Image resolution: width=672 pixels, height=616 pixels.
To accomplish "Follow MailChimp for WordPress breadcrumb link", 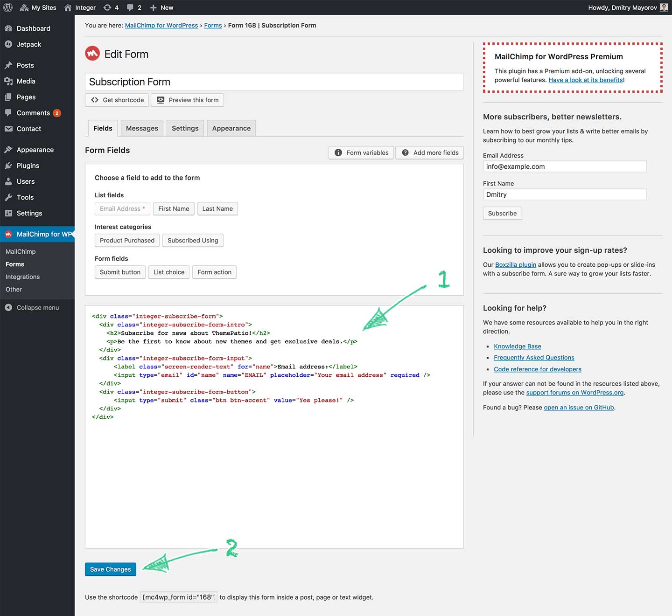I will click(161, 25).
